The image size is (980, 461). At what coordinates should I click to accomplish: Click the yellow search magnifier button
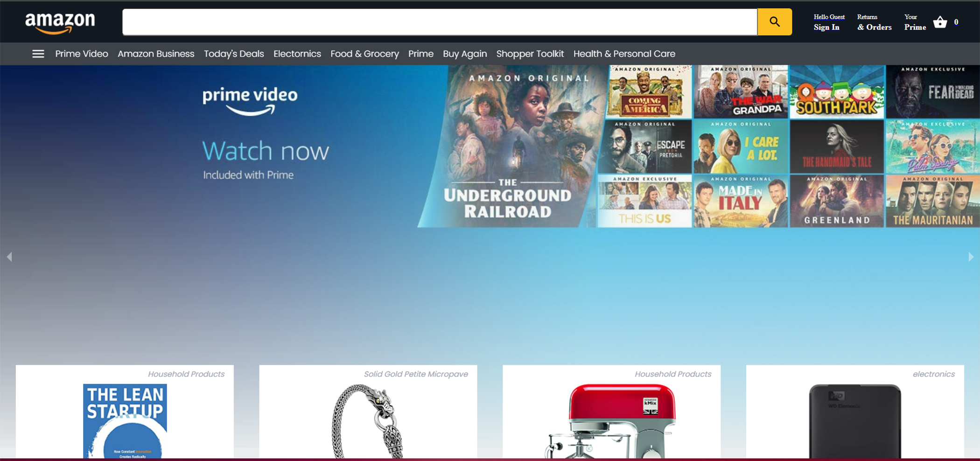(774, 22)
